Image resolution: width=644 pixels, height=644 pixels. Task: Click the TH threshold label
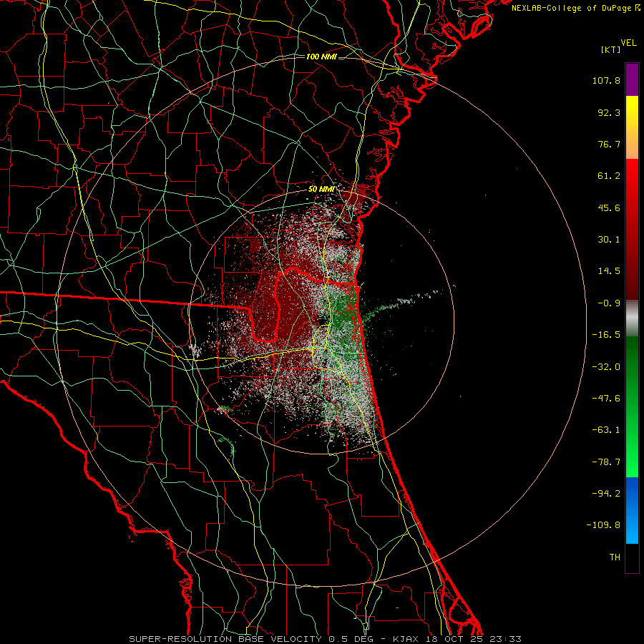coord(615,557)
